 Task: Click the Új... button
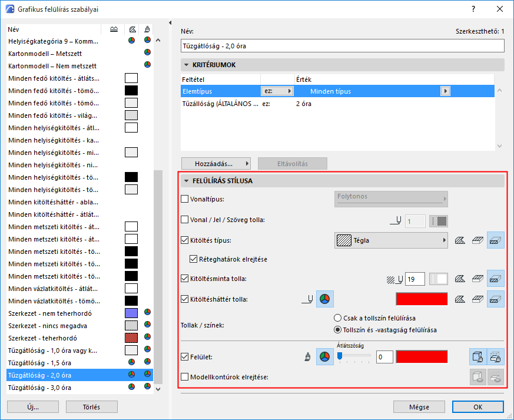33,407
